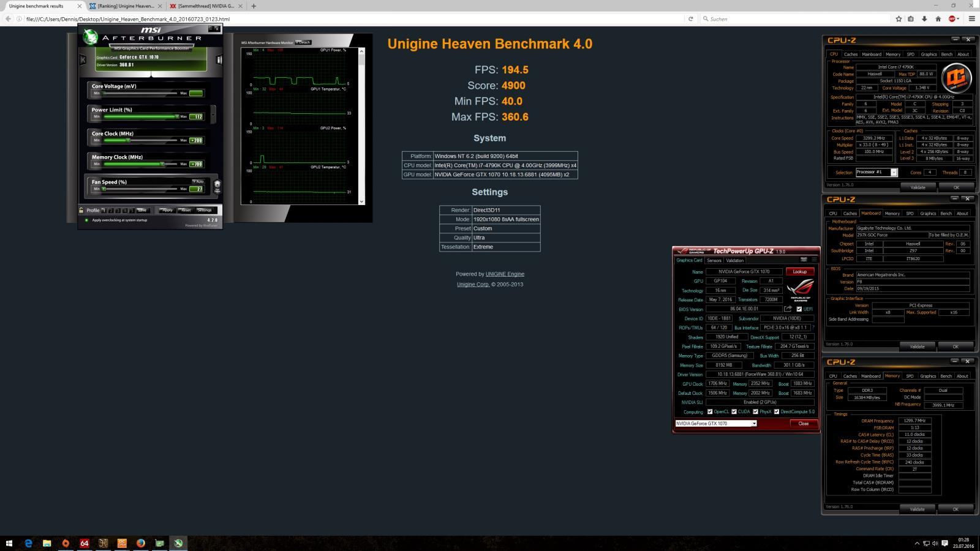Click the Adblock Plus toolbar icon
This screenshot has width=980, height=551.
click(952, 19)
